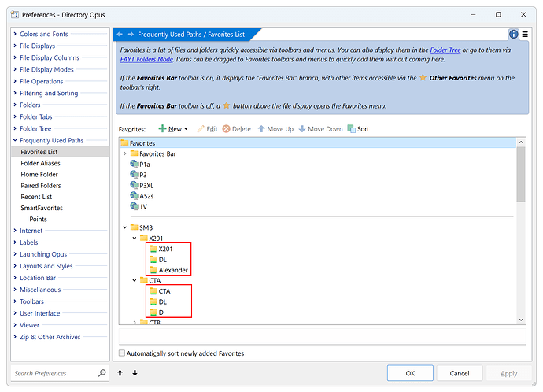Click the Move Down arrow icon

click(x=302, y=129)
